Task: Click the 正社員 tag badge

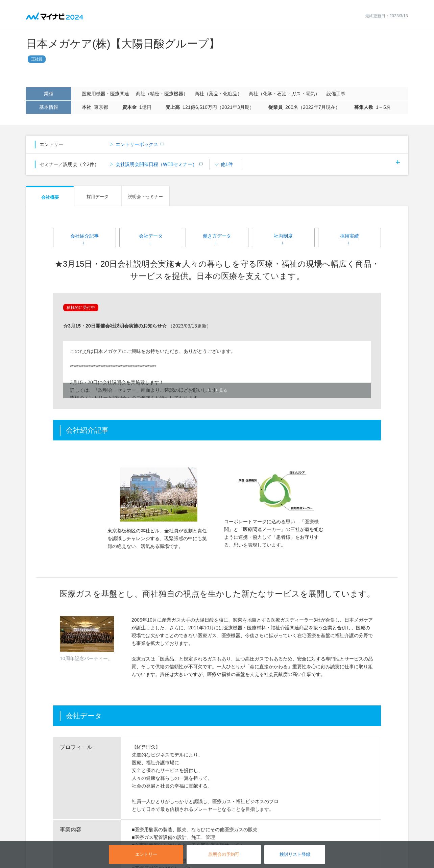Action: point(37,59)
